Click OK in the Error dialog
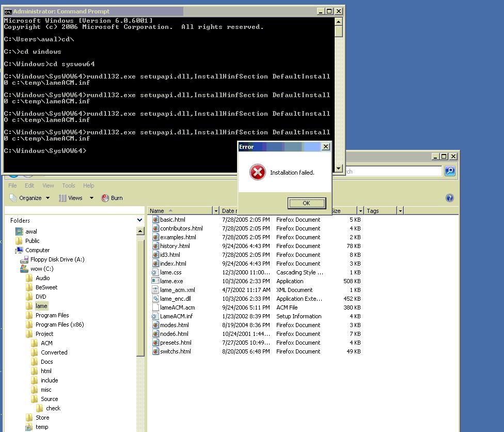The width and height of the screenshot is (504, 432). pos(307,203)
